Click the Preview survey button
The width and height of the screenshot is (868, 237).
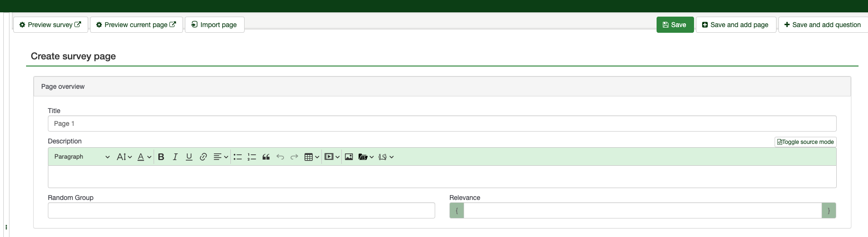click(50, 25)
